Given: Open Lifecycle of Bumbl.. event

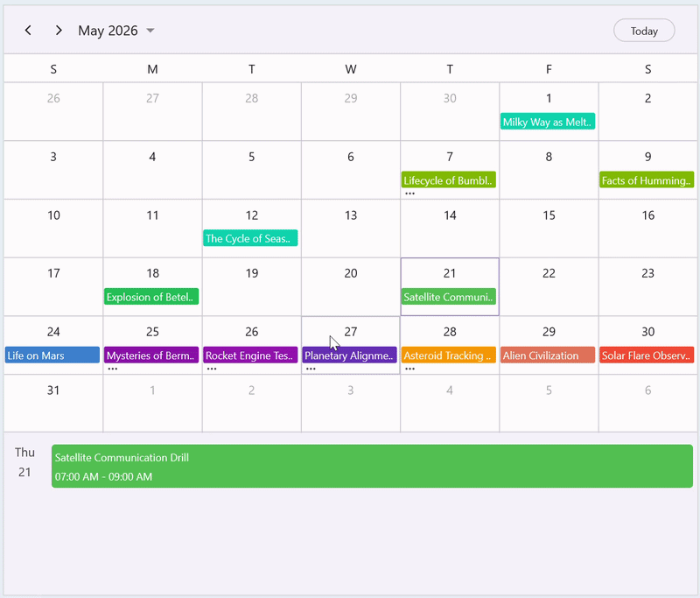Looking at the screenshot, I should (x=448, y=180).
